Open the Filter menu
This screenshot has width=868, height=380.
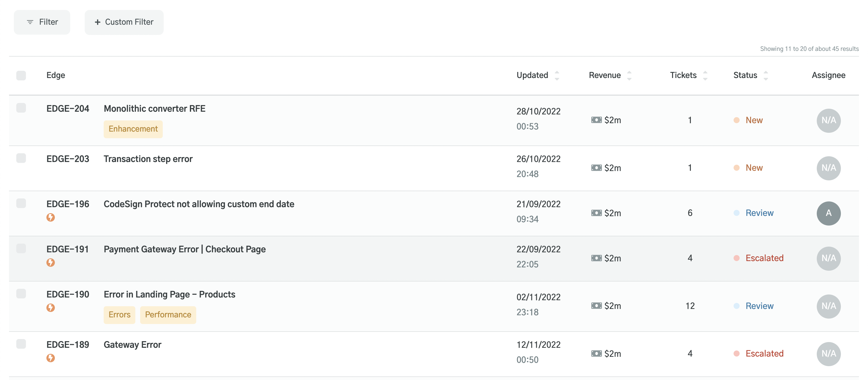pyautogui.click(x=42, y=22)
